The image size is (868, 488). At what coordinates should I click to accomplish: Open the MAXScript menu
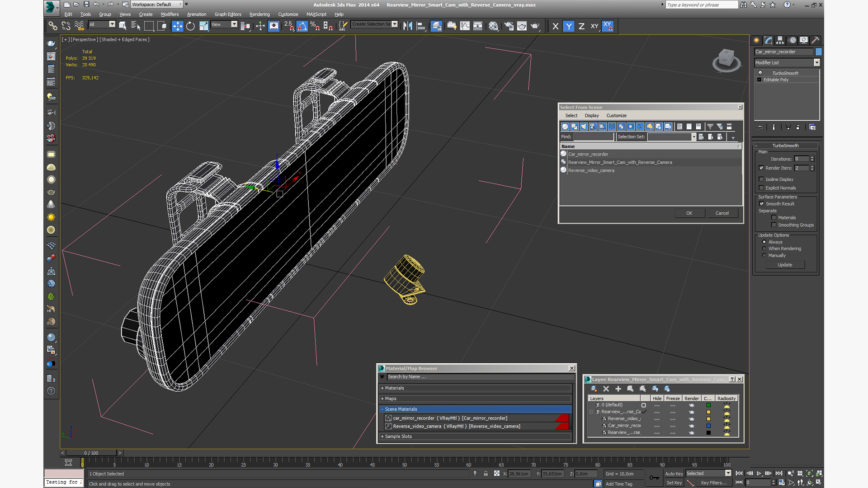click(x=316, y=14)
